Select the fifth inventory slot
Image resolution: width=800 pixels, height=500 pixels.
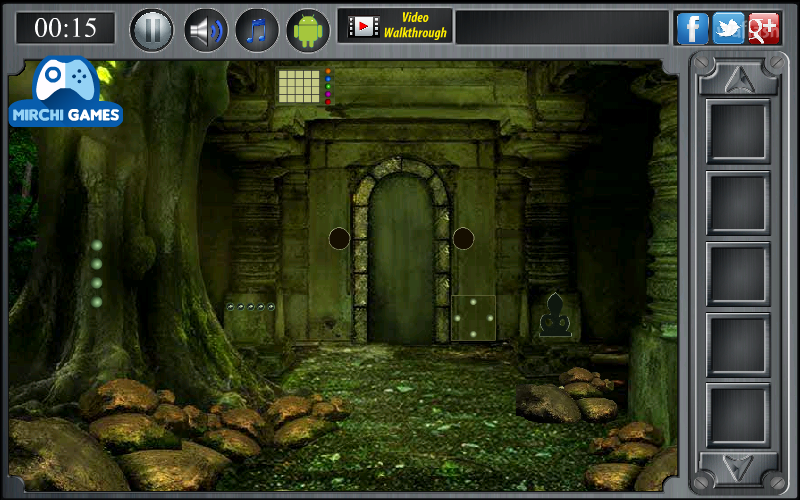tap(738, 416)
